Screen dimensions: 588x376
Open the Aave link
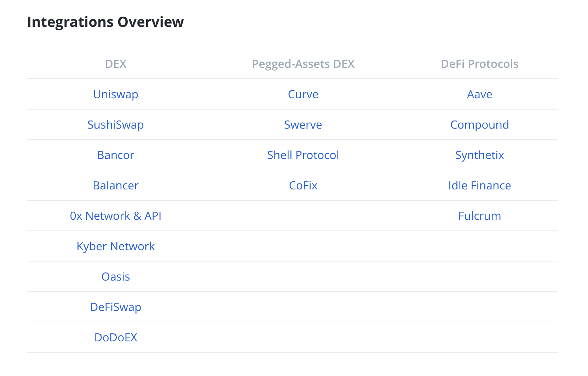480,94
